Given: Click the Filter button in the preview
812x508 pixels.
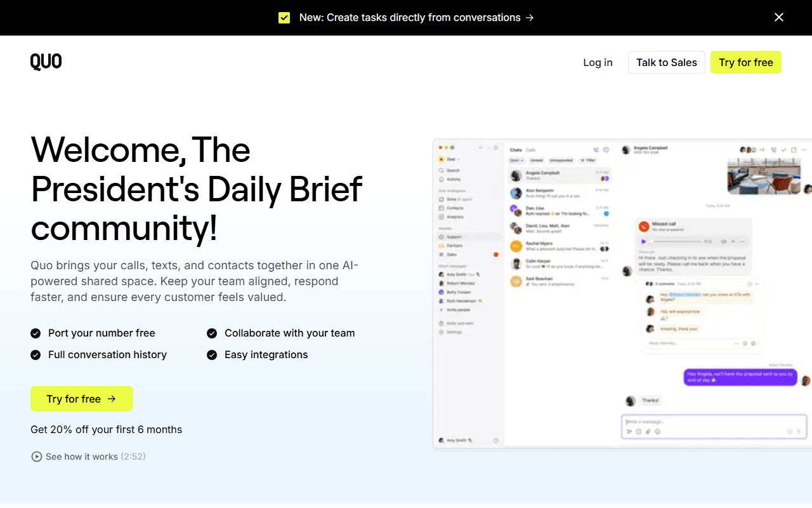Looking at the screenshot, I should (x=588, y=161).
